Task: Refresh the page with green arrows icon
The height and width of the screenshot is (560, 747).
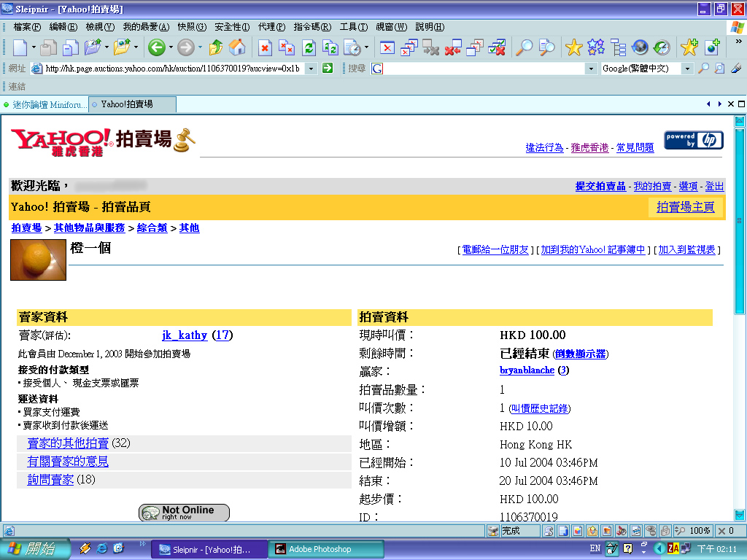Action: [309, 47]
